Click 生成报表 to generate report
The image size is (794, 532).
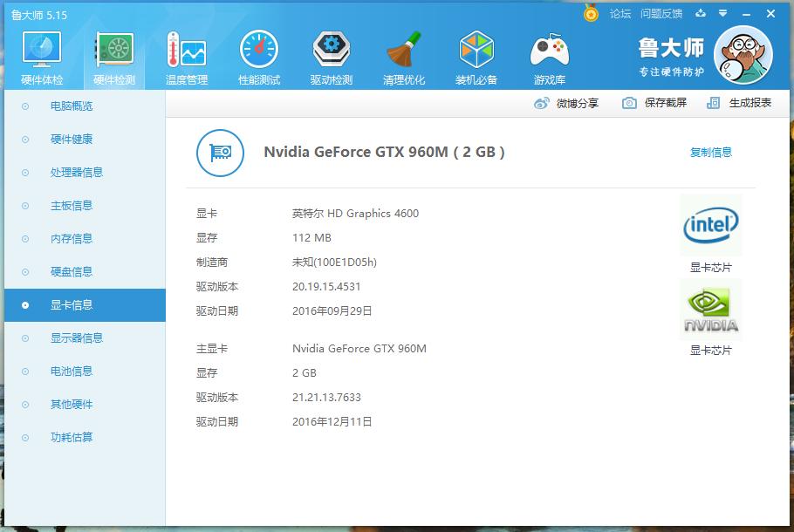[x=740, y=103]
